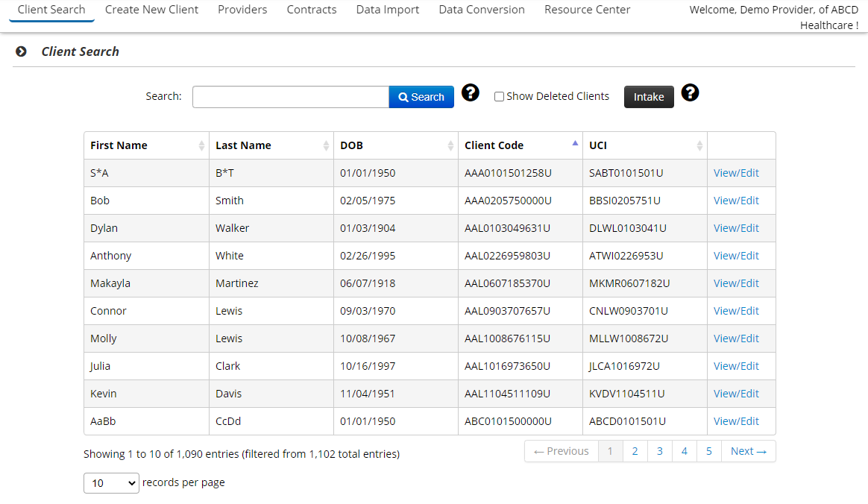This screenshot has width=868, height=504.
Task: Go to the Data Import tab
Action: [x=387, y=10]
